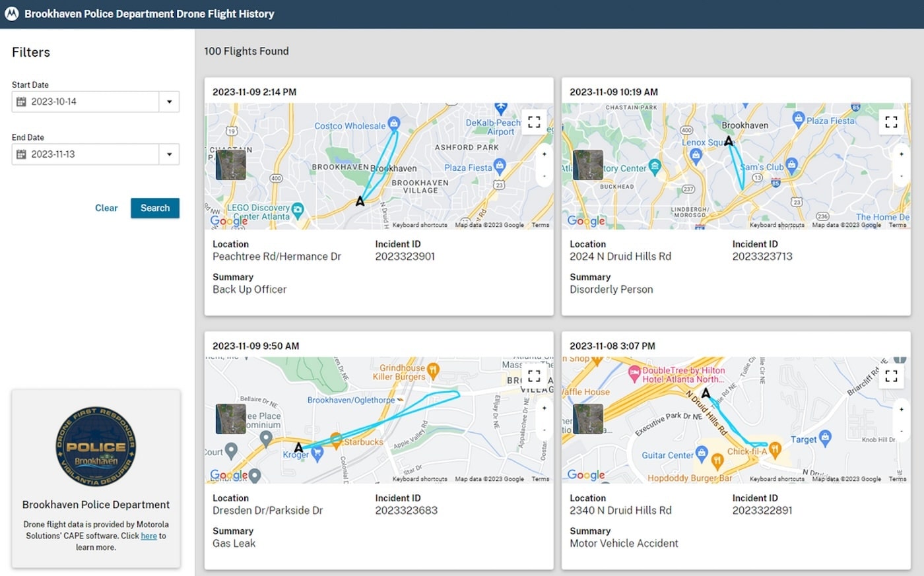This screenshot has width=924, height=576.
Task: Open Terms link on Dresden Dr map
Action: [541, 479]
